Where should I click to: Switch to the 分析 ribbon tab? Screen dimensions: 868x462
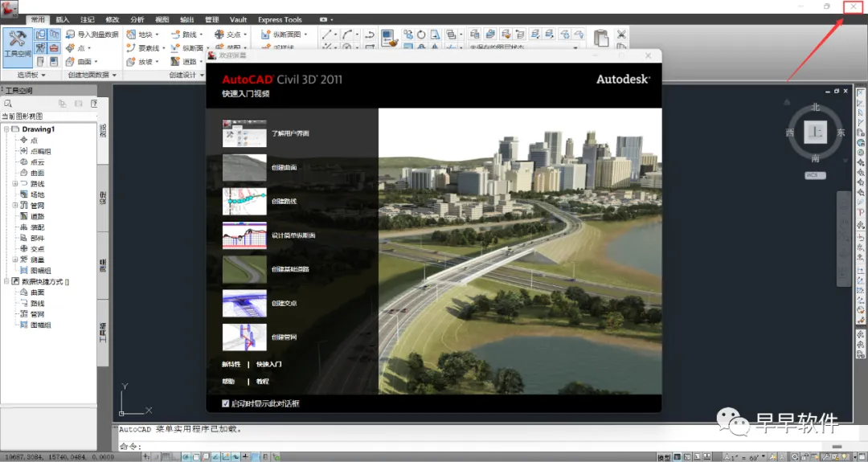point(137,19)
